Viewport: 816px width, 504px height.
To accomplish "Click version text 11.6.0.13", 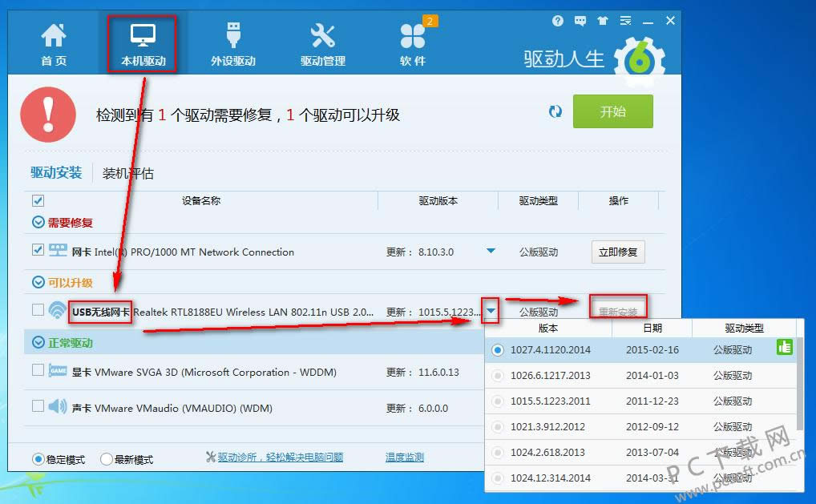I will pyautogui.click(x=438, y=373).
